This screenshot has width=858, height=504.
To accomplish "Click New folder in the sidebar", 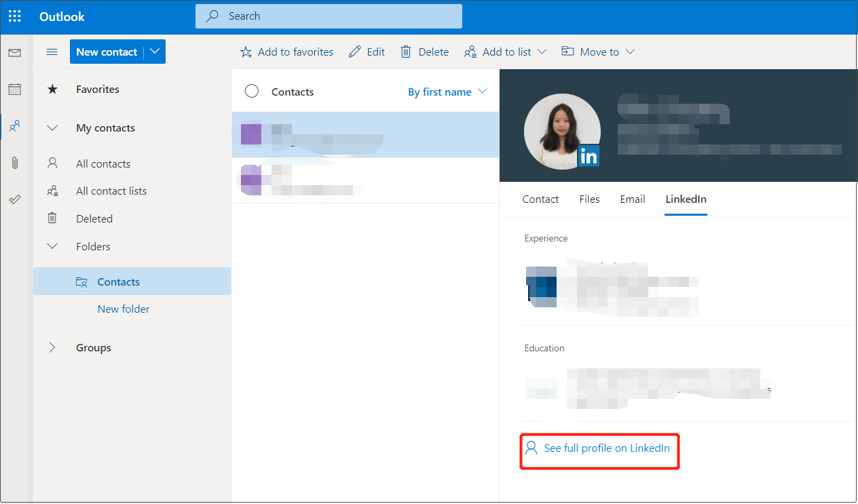I will 124,309.
